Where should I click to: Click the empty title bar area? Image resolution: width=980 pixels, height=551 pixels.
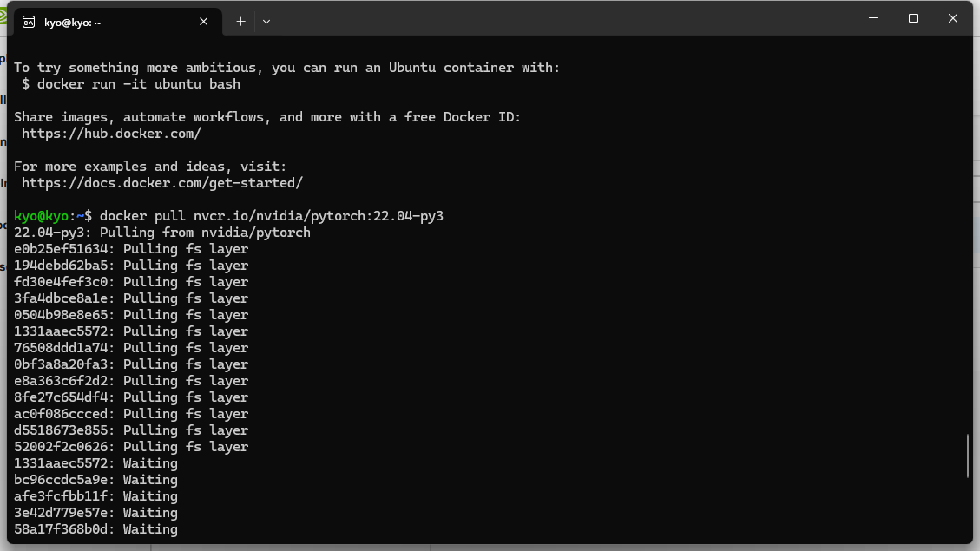(x=564, y=19)
